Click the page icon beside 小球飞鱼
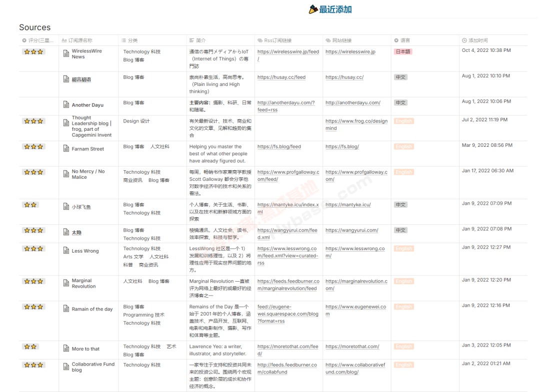 tap(66, 206)
